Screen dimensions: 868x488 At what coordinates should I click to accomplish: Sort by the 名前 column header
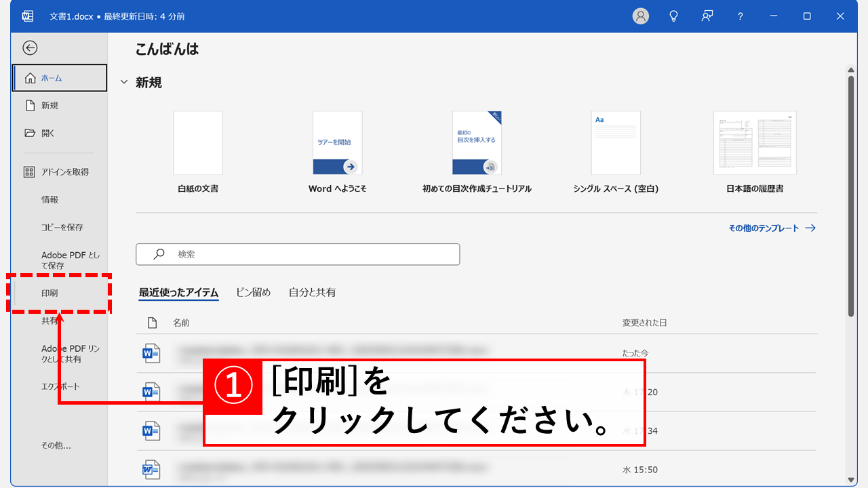click(181, 323)
